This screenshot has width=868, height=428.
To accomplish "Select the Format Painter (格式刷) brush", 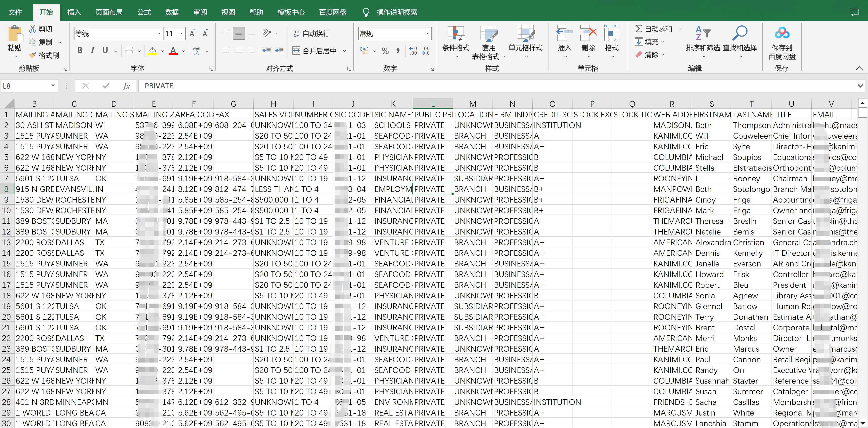I will click(33, 55).
